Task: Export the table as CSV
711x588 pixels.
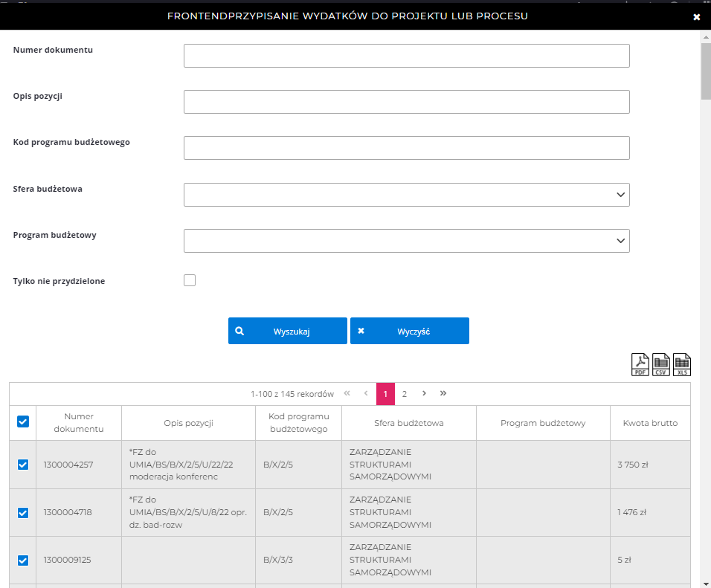Action: [661, 364]
